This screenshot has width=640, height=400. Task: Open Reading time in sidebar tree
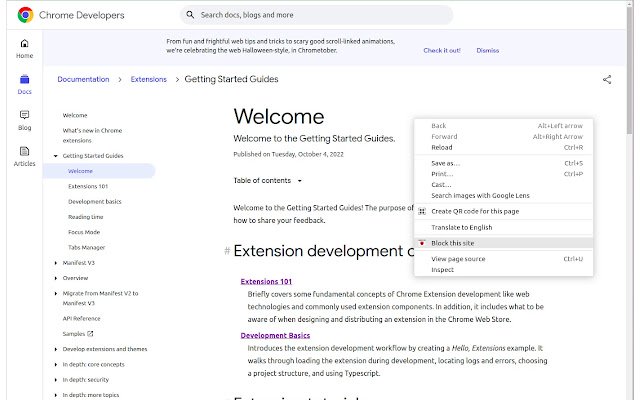[86, 217]
